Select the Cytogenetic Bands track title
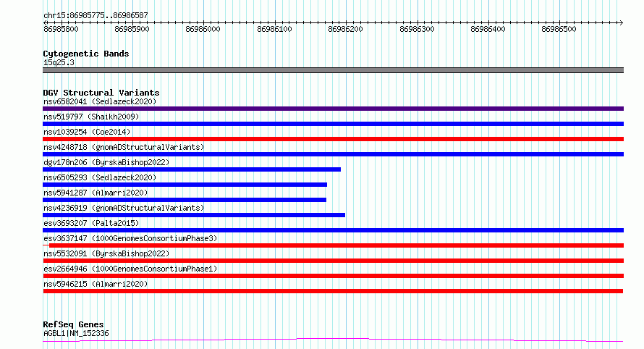644x349 pixels. (x=86, y=54)
